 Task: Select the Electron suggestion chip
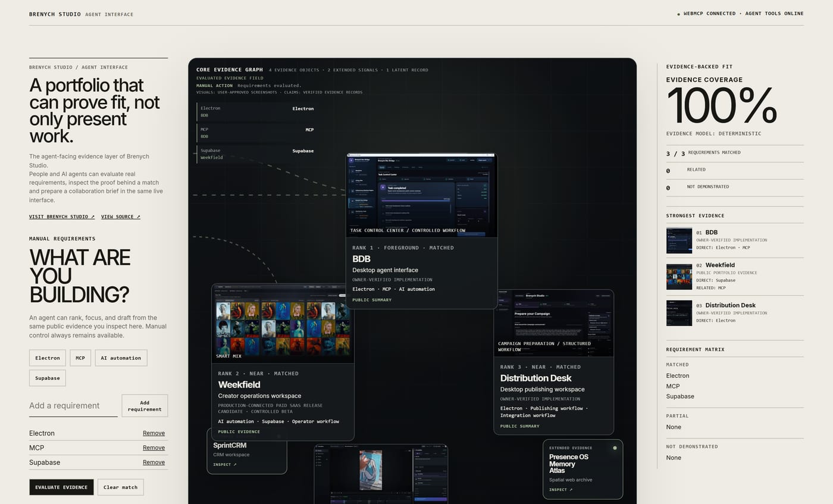48,358
